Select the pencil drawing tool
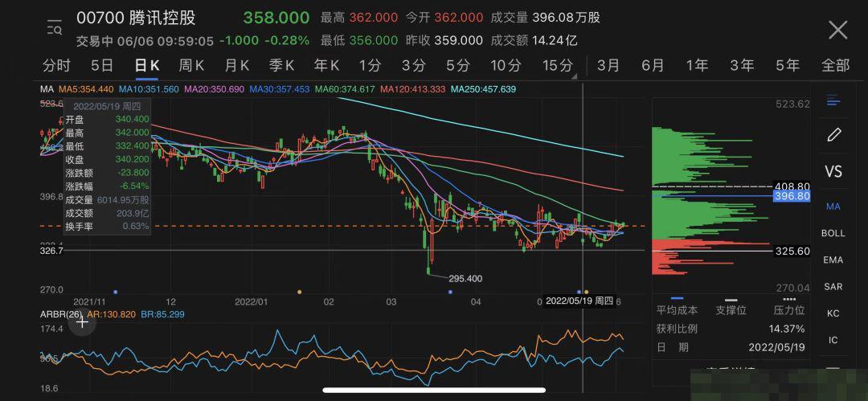Image resolution: width=868 pixels, height=401 pixels. 834,134
